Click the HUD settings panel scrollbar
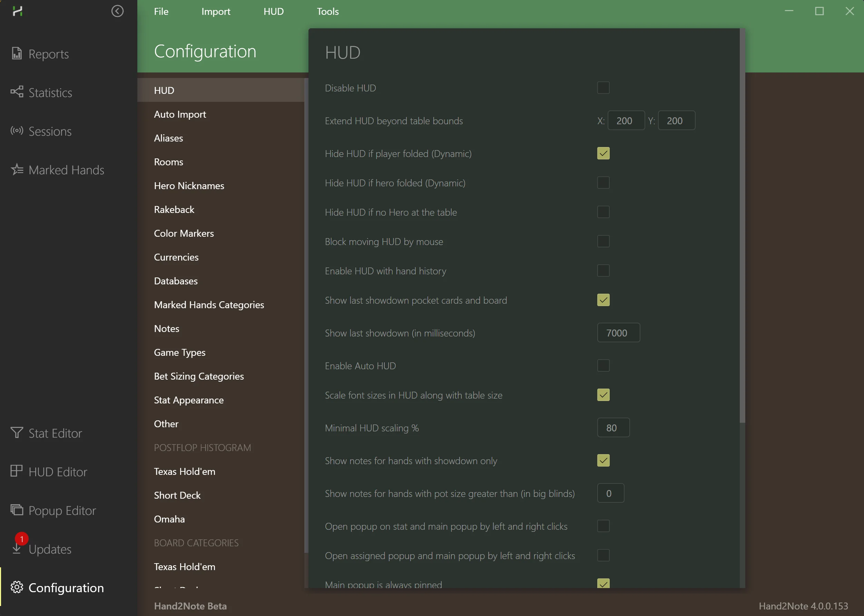864x616 pixels. point(742,227)
